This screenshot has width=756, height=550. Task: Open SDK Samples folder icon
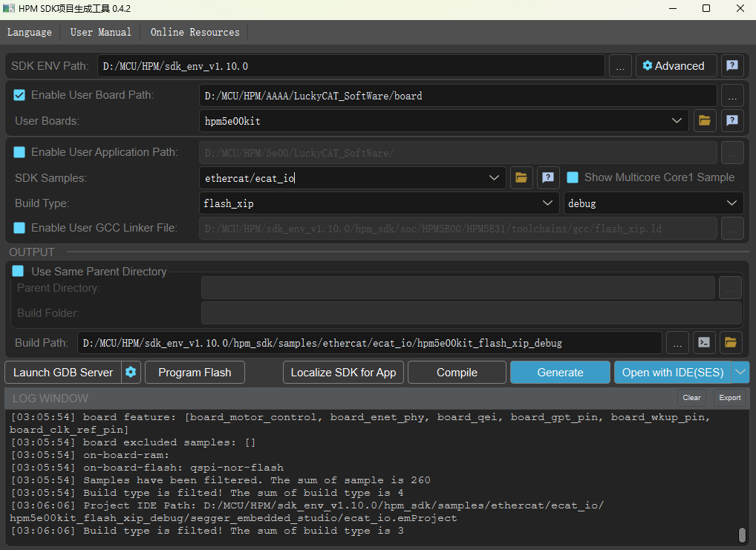521,177
